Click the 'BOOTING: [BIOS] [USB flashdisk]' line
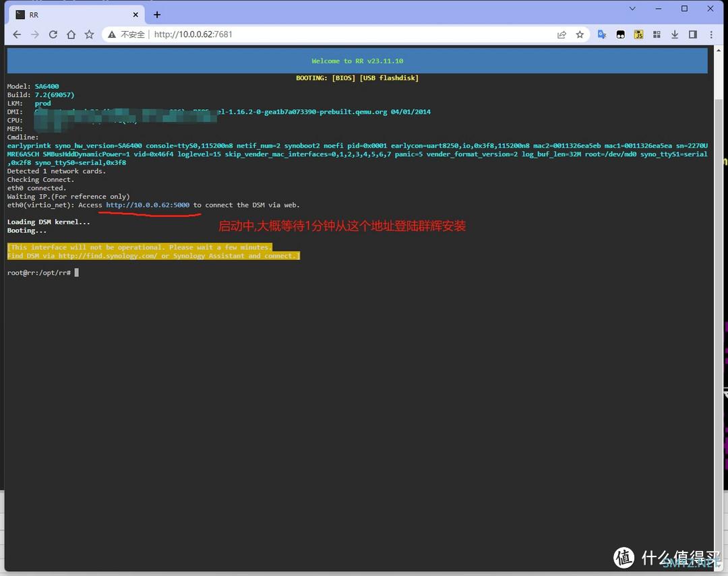This screenshot has height=576, width=728. 357,78
